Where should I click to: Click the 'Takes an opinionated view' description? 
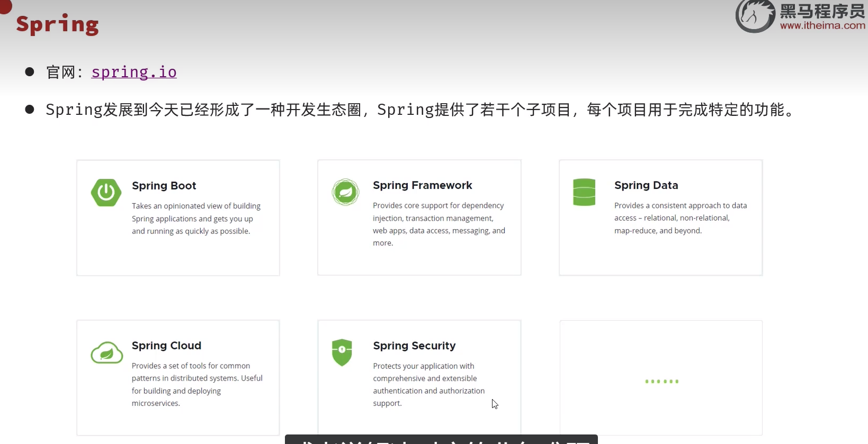click(x=196, y=219)
